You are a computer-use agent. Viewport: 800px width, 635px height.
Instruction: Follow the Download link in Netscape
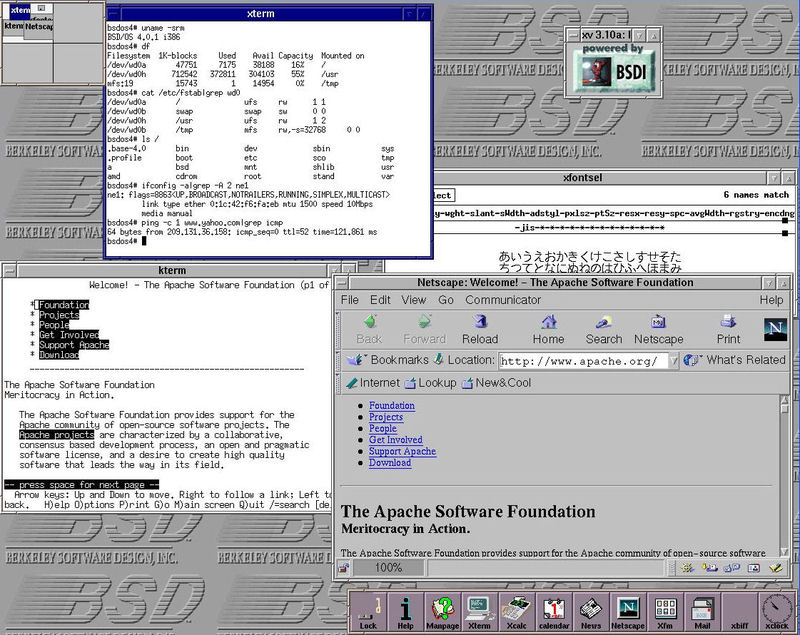(x=390, y=463)
